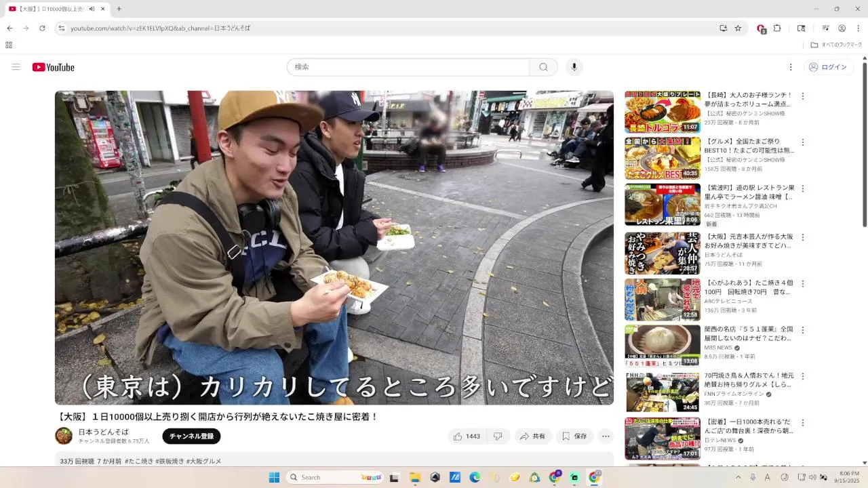Show hidden system tray icons chevron

(x=738, y=477)
